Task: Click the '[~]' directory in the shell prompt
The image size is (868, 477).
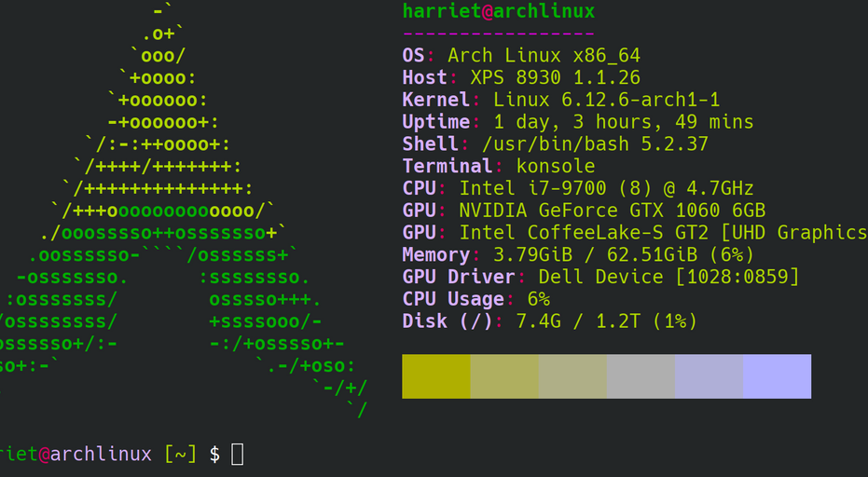Action: tap(181, 455)
